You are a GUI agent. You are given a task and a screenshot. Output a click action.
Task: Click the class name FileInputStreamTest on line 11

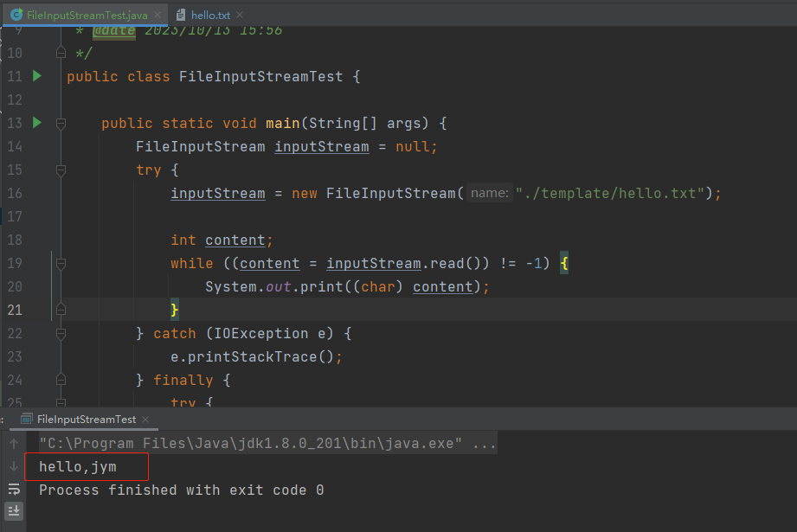coord(260,76)
